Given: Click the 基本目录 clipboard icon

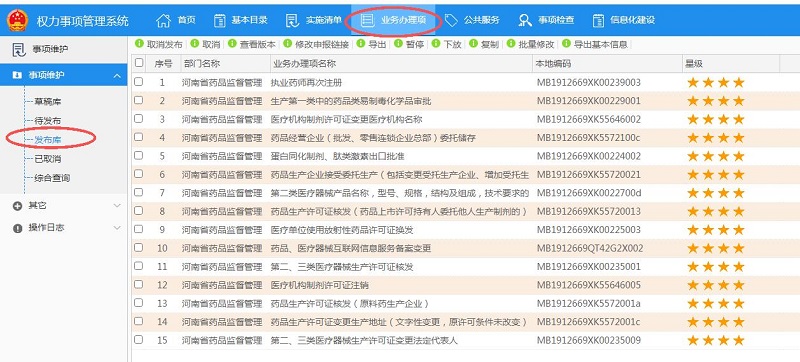Looking at the screenshot, I should pos(219,20).
